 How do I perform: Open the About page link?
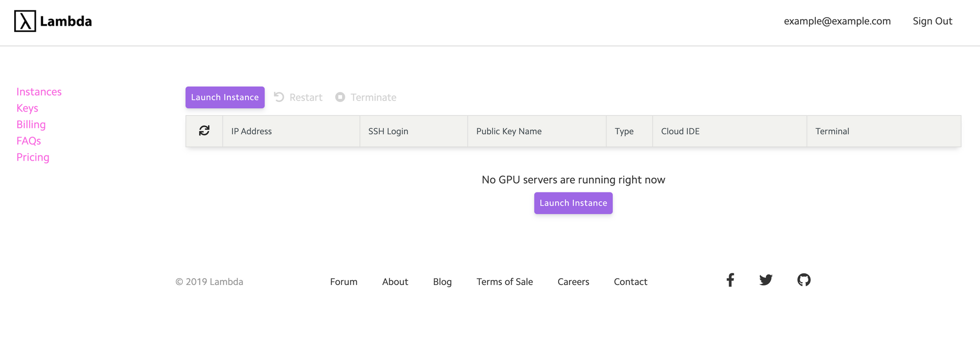[395, 282]
